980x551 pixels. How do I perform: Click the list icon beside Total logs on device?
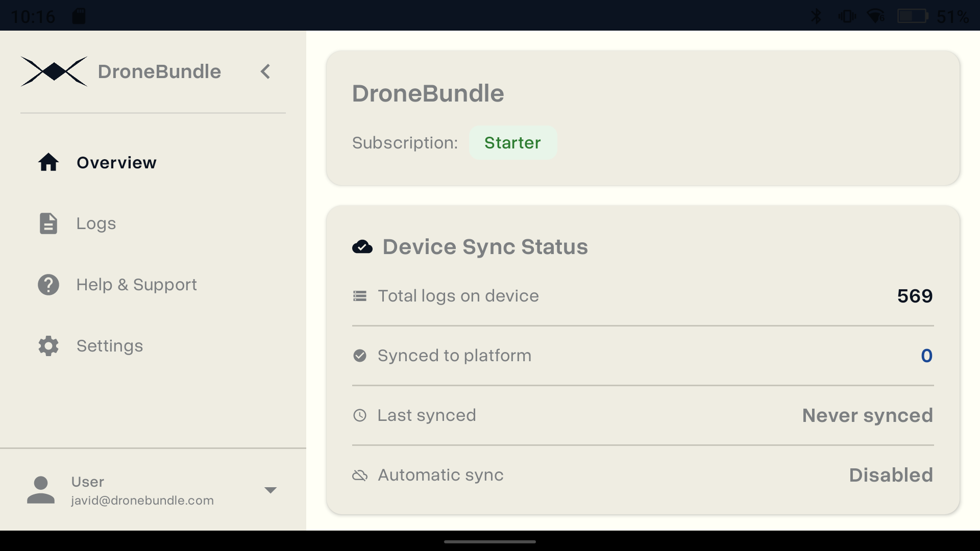coord(360,296)
